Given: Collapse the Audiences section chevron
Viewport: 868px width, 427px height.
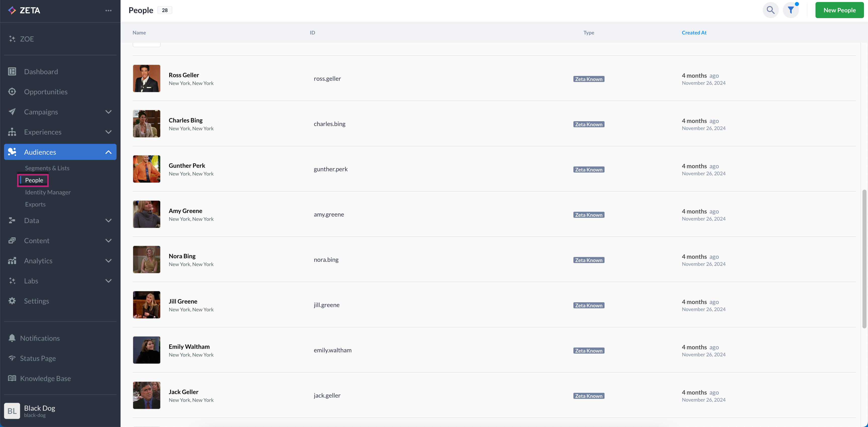Looking at the screenshot, I should pyautogui.click(x=108, y=152).
